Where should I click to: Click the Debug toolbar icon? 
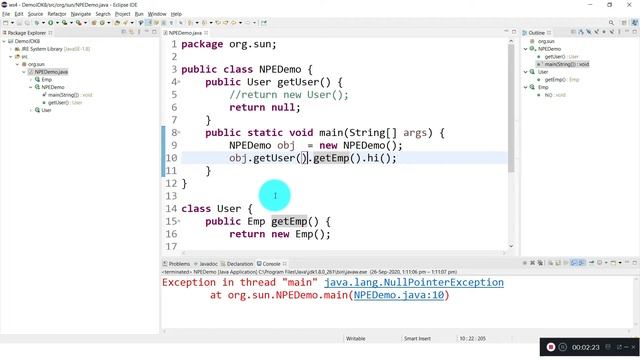(x=37, y=23)
